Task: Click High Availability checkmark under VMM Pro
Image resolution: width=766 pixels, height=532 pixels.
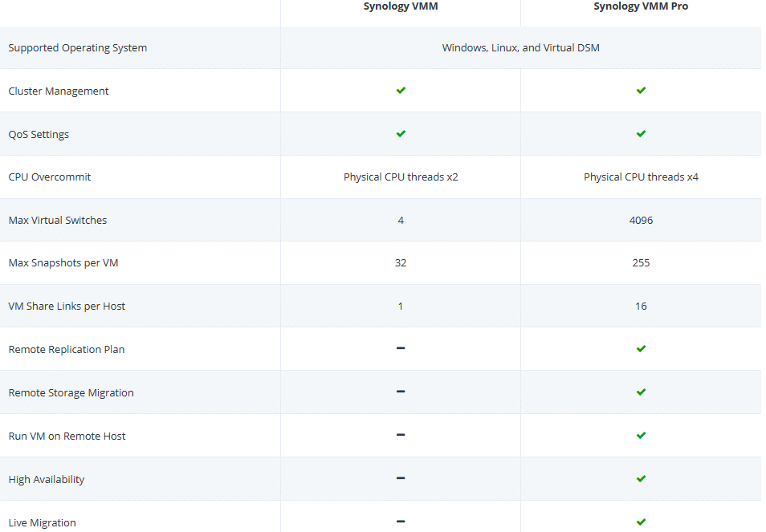Action: pyautogui.click(x=642, y=479)
